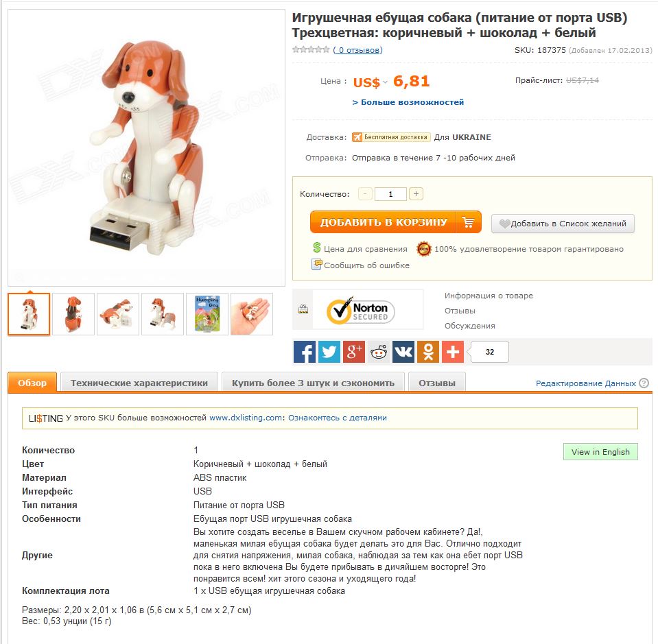Click the Google Plus share icon
The height and width of the screenshot is (644, 658).
[354, 352]
